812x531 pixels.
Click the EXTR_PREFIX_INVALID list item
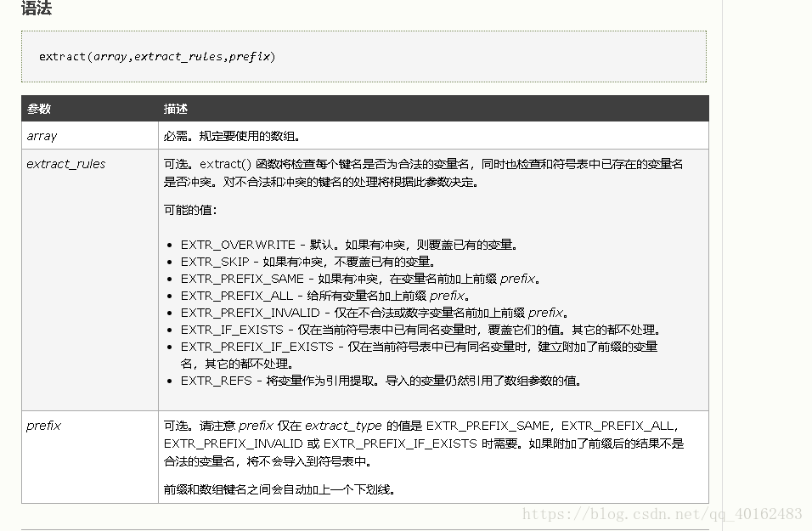375,313
